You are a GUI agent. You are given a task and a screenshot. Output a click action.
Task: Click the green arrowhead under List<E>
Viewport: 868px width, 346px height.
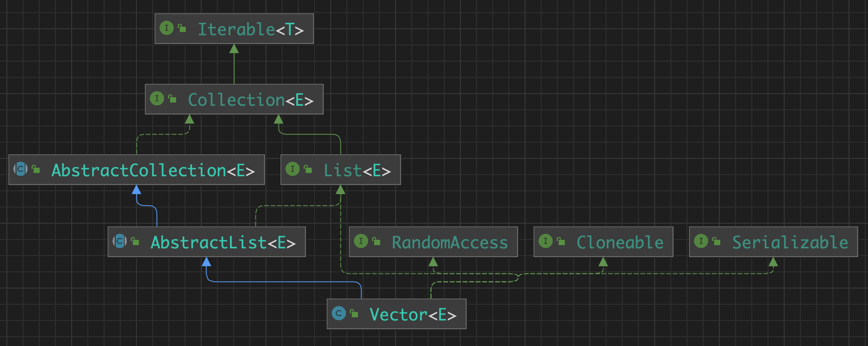tap(340, 190)
